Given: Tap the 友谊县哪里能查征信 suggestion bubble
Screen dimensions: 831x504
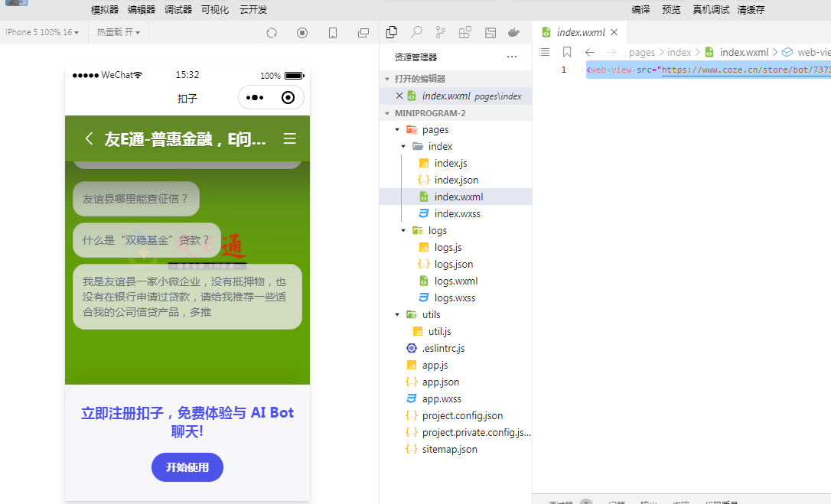Looking at the screenshot, I should click(136, 199).
